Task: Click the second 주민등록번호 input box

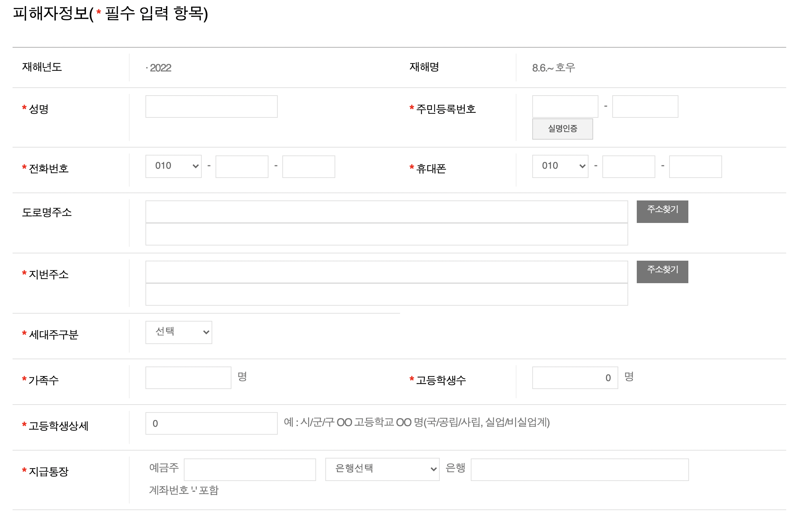Action: 645,107
